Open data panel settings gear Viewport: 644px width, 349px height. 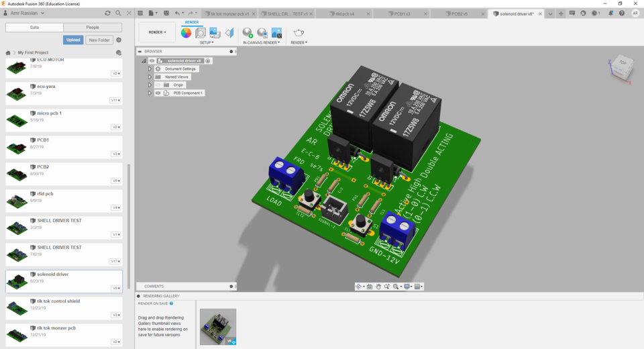click(x=119, y=40)
